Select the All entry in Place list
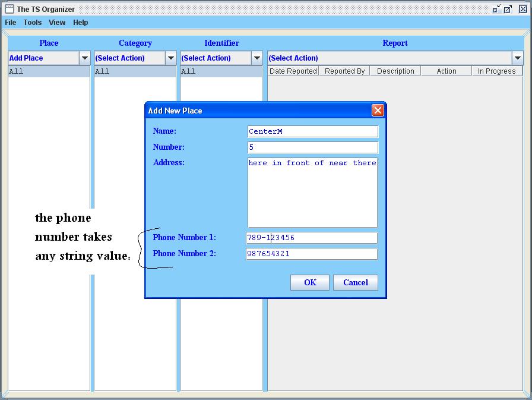This screenshot has height=400, width=532. pos(49,71)
